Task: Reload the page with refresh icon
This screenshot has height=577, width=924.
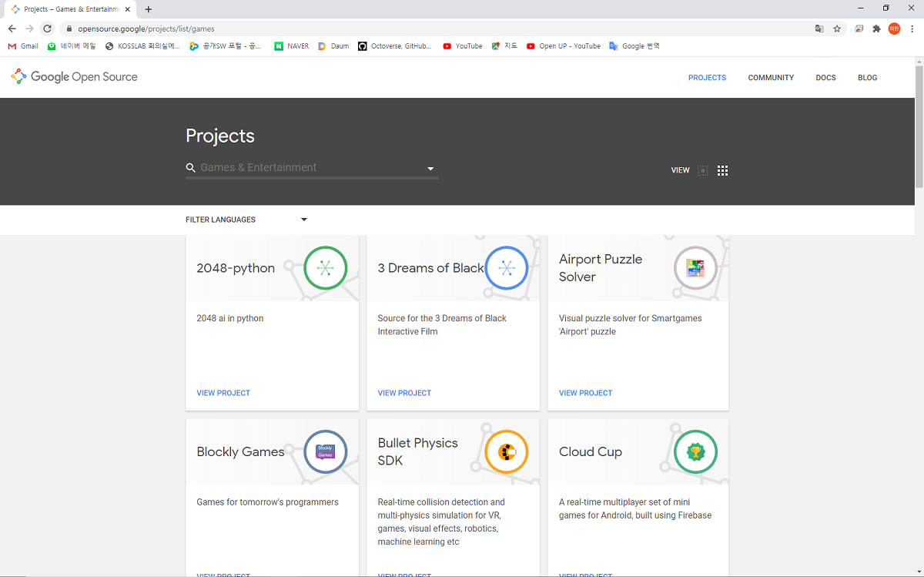Action: tap(47, 29)
